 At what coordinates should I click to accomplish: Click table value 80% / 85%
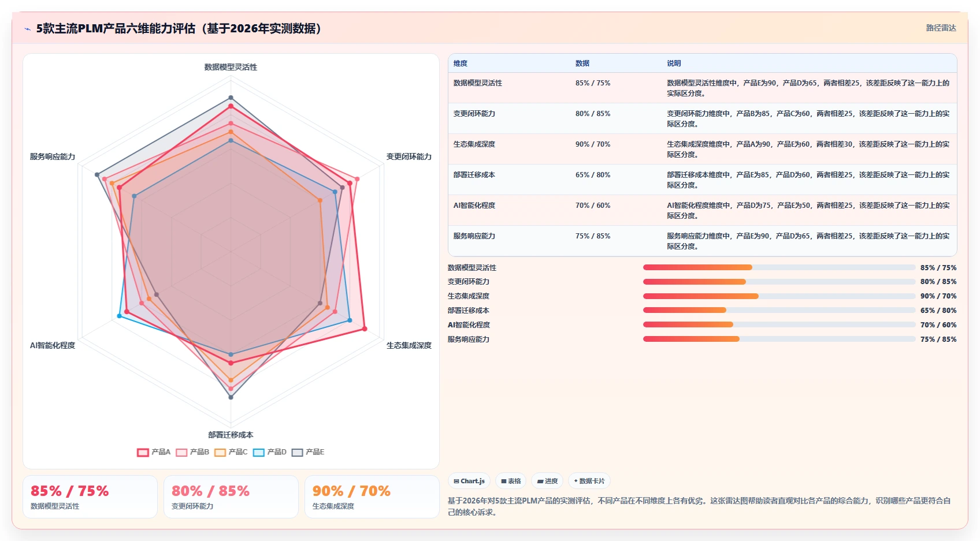pos(593,114)
